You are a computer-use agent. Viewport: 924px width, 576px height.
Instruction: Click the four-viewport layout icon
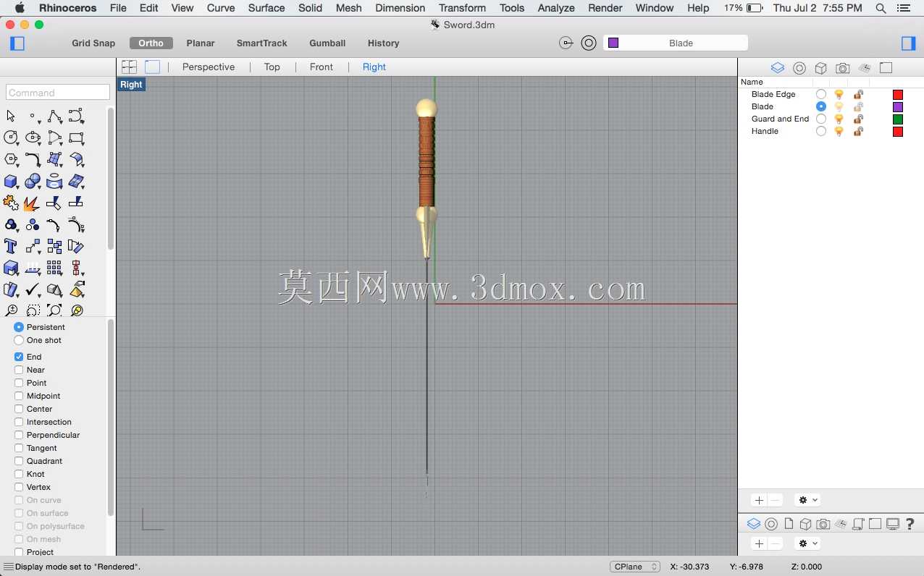[x=129, y=67]
